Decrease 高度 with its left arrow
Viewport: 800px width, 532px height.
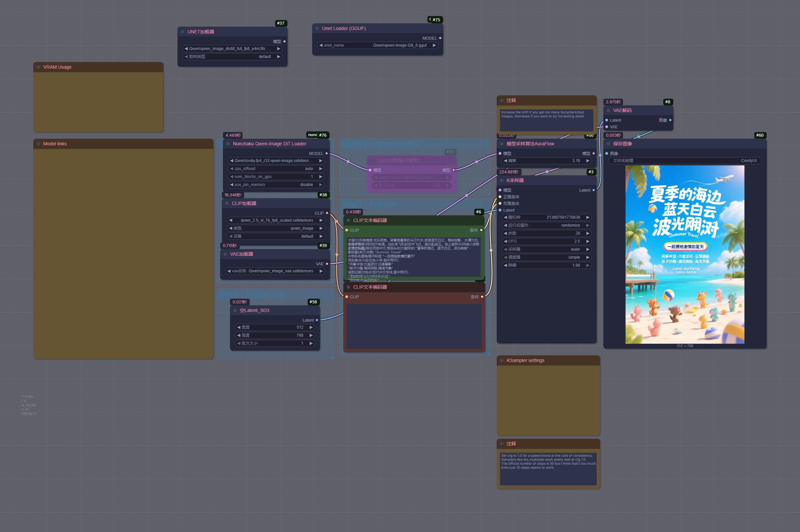point(239,335)
